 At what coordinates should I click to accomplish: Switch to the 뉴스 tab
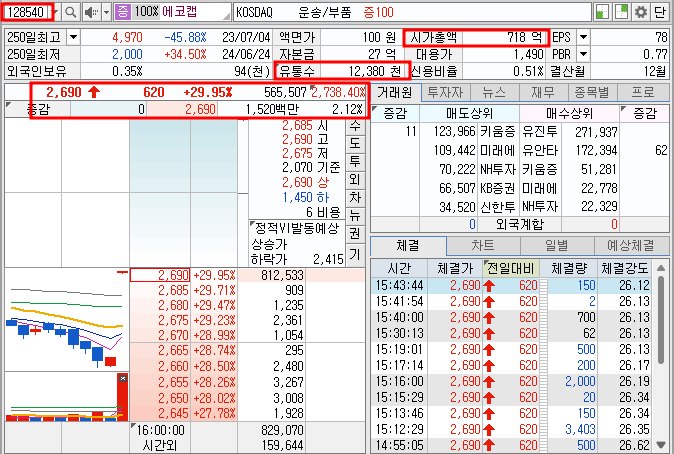pos(494,92)
